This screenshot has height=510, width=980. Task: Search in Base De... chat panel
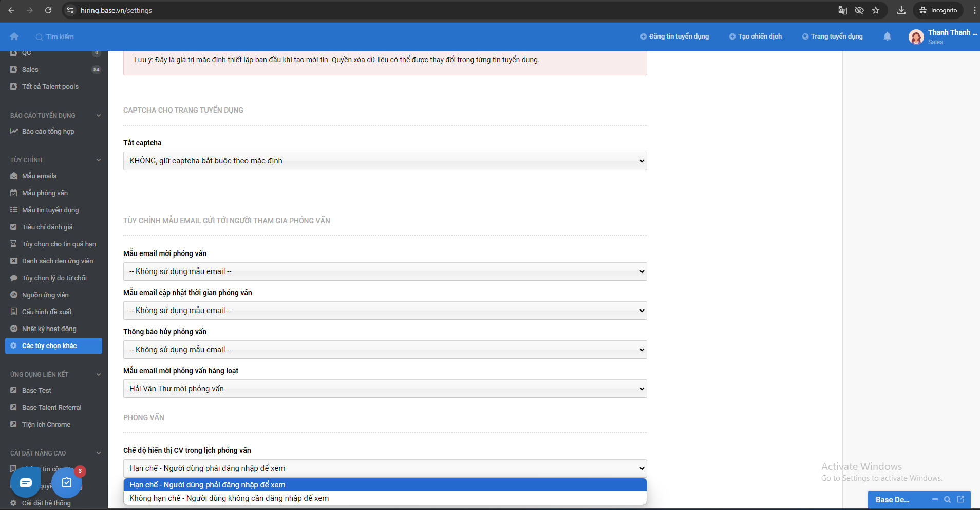click(x=948, y=499)
